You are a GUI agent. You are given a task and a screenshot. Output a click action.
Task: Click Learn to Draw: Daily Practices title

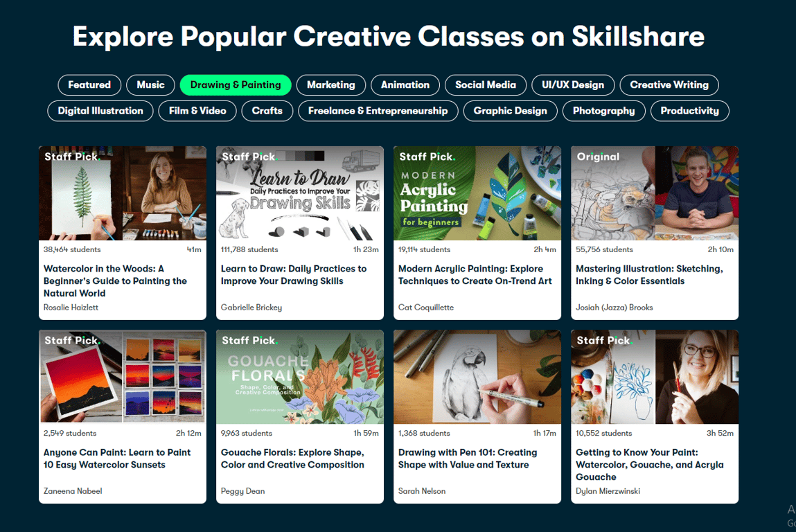click(x=294, y=274)
